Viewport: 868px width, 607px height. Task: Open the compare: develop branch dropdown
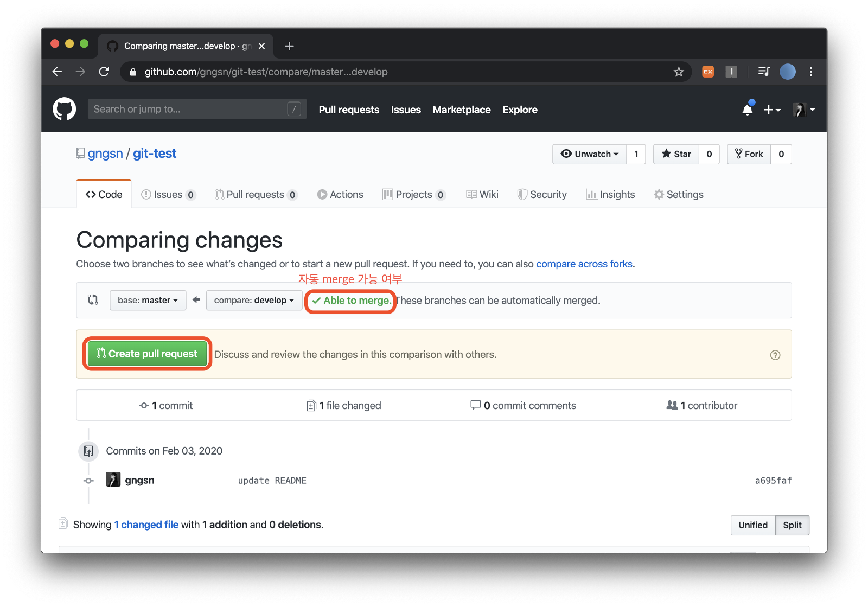254,300
